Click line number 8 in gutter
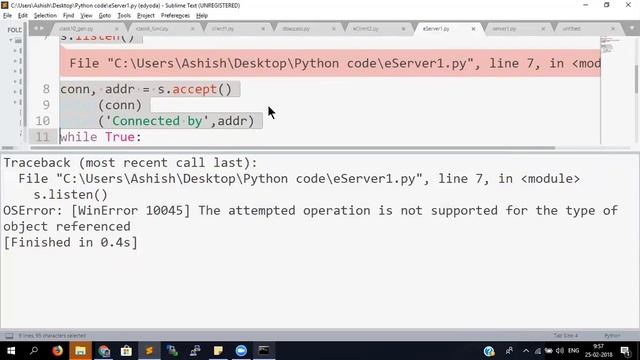640x360 pixels. tap(46, 89)
